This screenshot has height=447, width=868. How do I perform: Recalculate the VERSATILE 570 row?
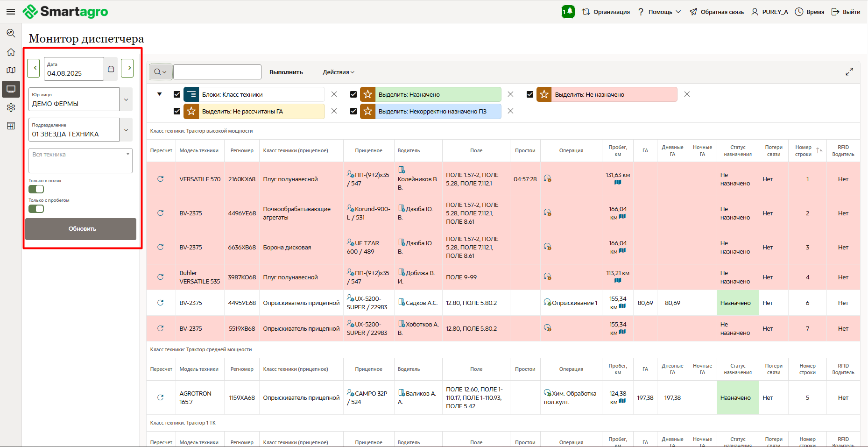tap(160, 179)
